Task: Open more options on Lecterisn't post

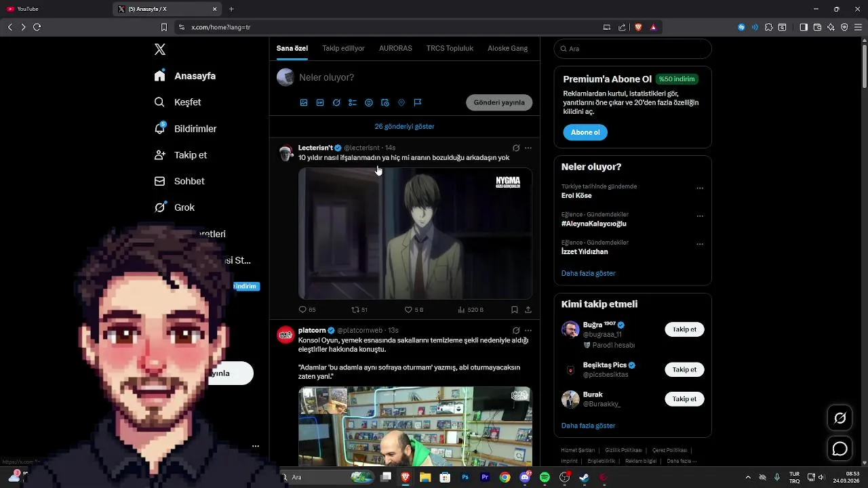Action: coord(528,148)
